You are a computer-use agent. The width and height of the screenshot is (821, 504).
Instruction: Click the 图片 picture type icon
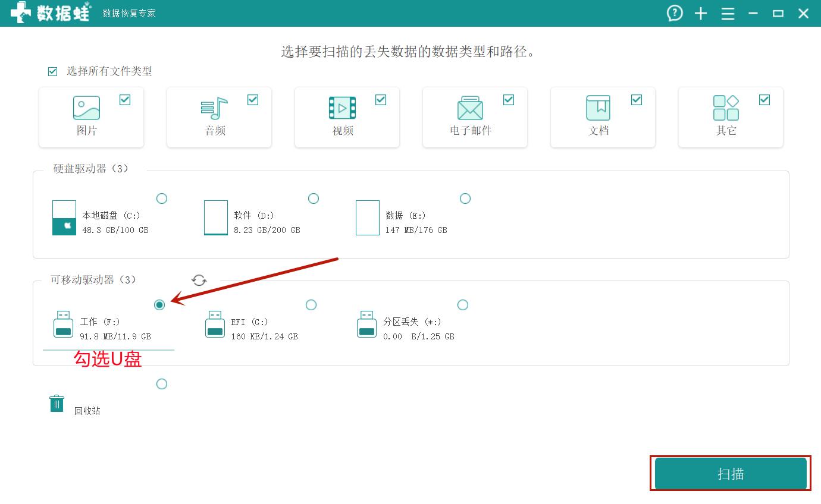(x=86, y=108)
